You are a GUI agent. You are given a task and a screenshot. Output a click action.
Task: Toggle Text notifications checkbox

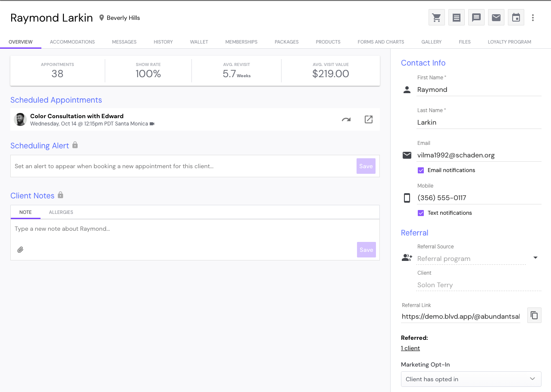click(x=421, y=213)
